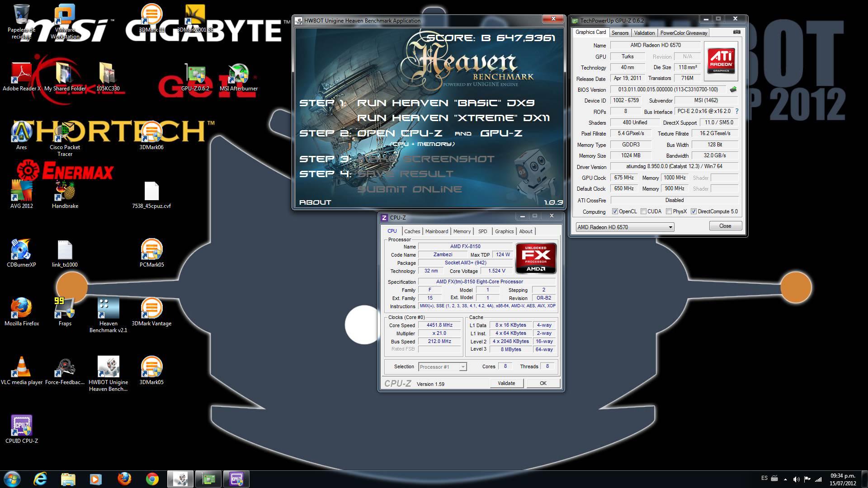
Task: Open the Heaven Benchmark v2.1 shortcut
Action: click(x=108, y=315)
